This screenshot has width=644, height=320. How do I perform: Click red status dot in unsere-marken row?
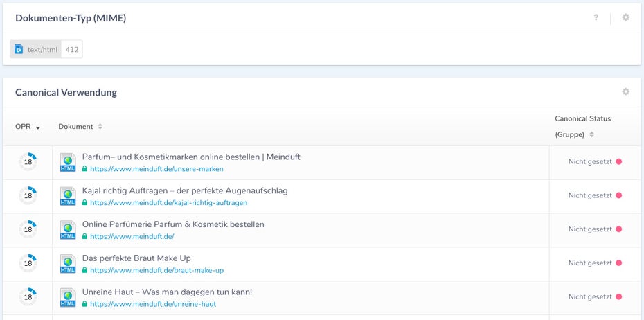point(618,162)
